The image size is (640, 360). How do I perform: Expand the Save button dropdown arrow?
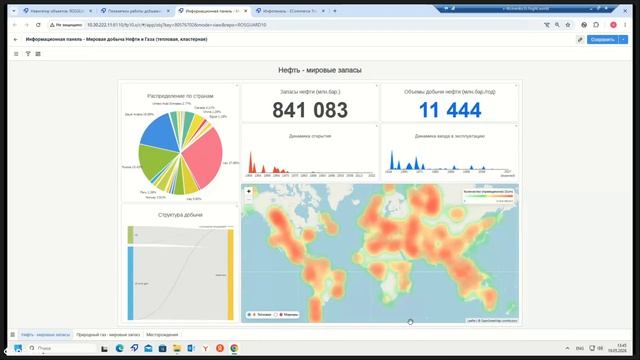(x=623, y=40)
